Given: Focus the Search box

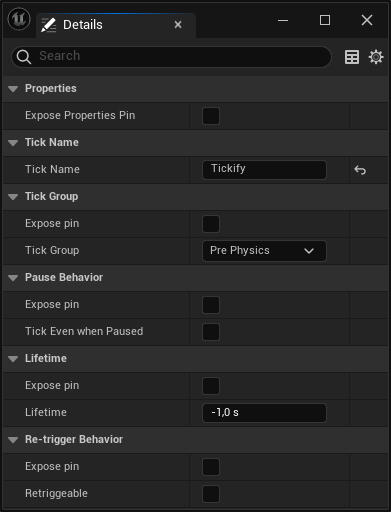Looking at the screenshot, I should 171,57.
